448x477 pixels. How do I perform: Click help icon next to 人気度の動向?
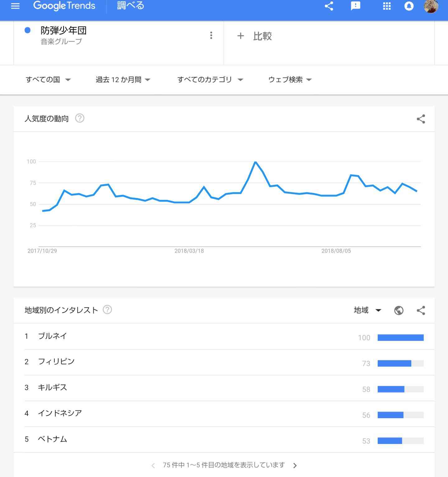point(80,118)
